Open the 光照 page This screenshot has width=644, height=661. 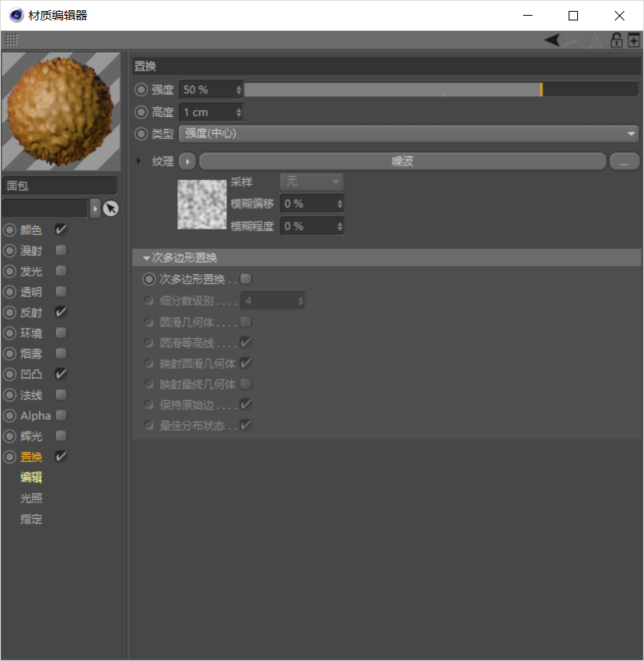(x=31, y=498)
